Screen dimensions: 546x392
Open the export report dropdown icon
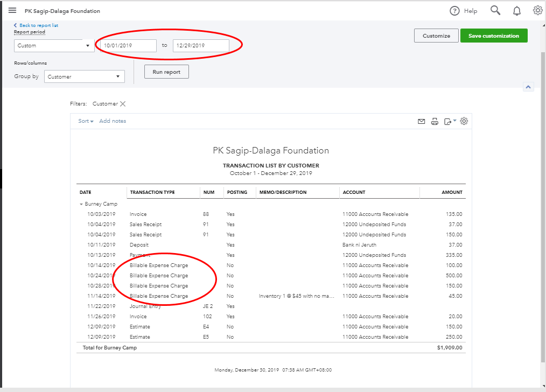[x=450, y=122]
